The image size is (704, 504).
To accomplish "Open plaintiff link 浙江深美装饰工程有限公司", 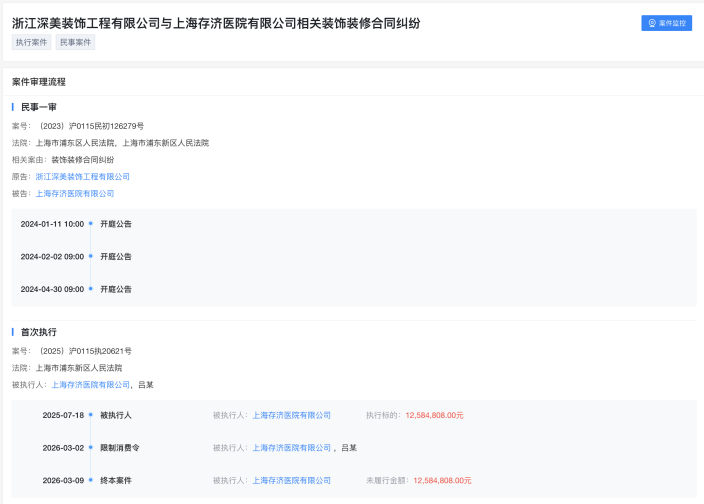I will [x=82, y=176].
